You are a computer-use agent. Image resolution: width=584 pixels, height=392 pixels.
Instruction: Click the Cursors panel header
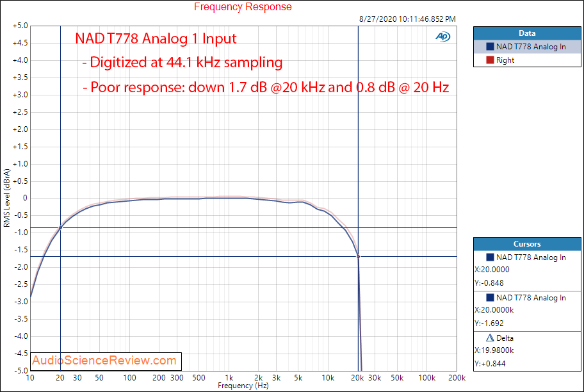tap(527, 243)
